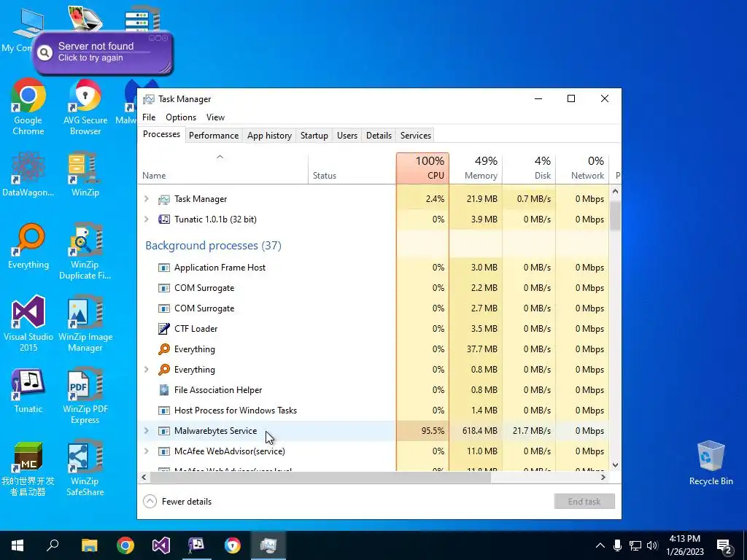This screenshot has width=747, height=560.
Task: Sort by the Network column header
Action: 583,168
